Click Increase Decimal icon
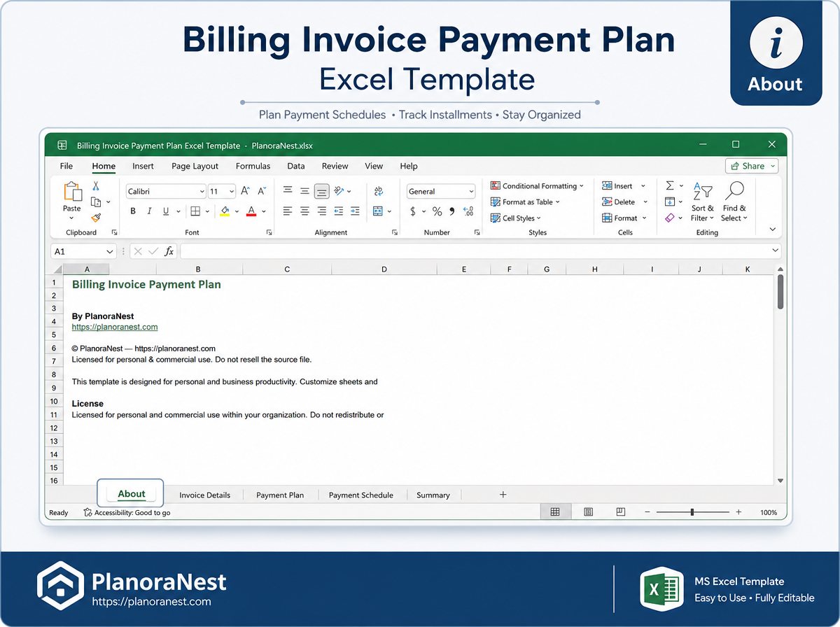 click(x=468, y=211)
